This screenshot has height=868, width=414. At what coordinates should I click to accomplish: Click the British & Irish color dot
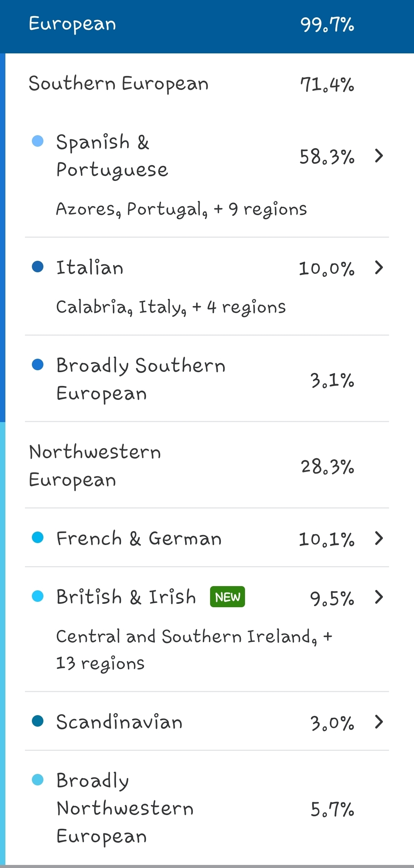[x=38, y=596]
